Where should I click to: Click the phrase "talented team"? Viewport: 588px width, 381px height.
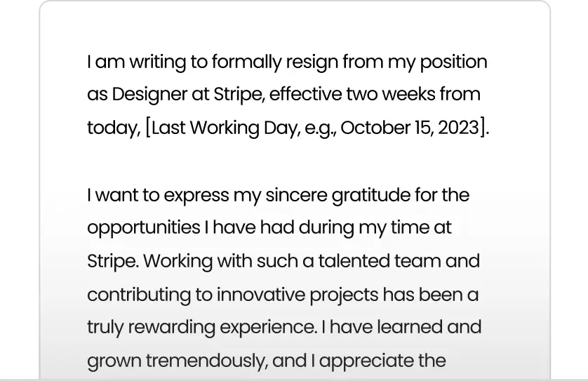(380, 261)
